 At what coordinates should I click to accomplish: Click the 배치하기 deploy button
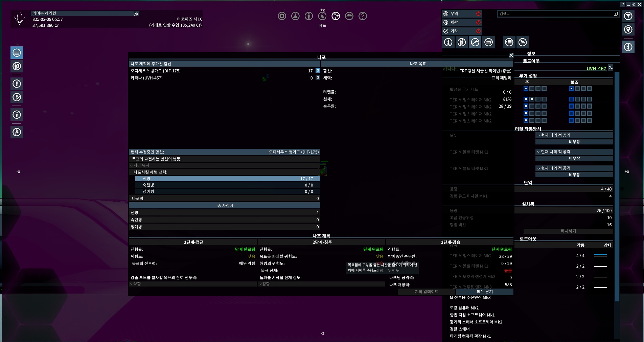(x=568, y=231)
